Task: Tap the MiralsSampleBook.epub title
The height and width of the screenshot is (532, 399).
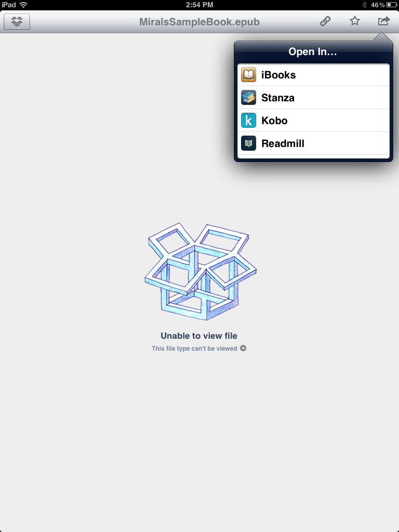Action: click(199, 22)
